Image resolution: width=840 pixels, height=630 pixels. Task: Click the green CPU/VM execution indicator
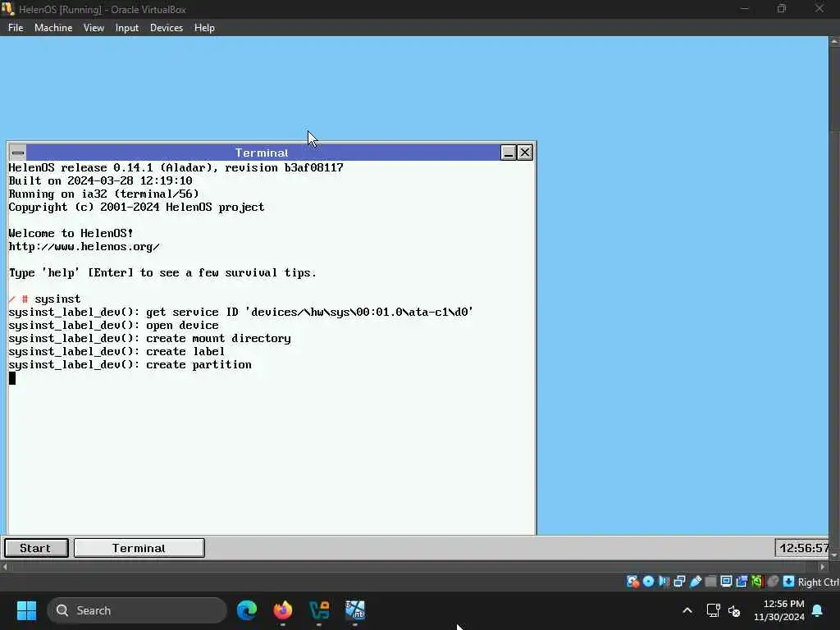[757, 582]
